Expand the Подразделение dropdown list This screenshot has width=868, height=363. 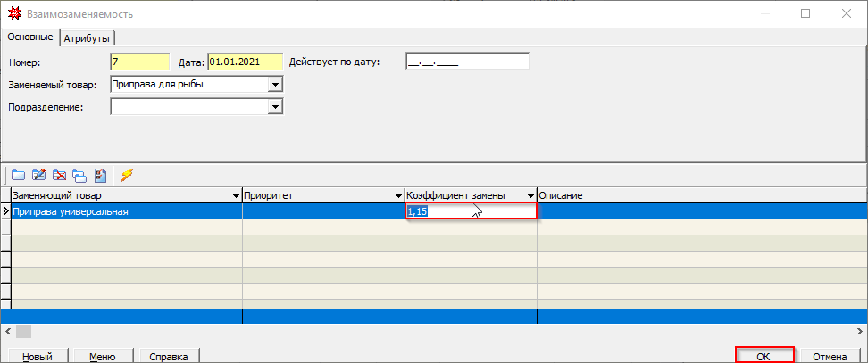tap(275, 107)
